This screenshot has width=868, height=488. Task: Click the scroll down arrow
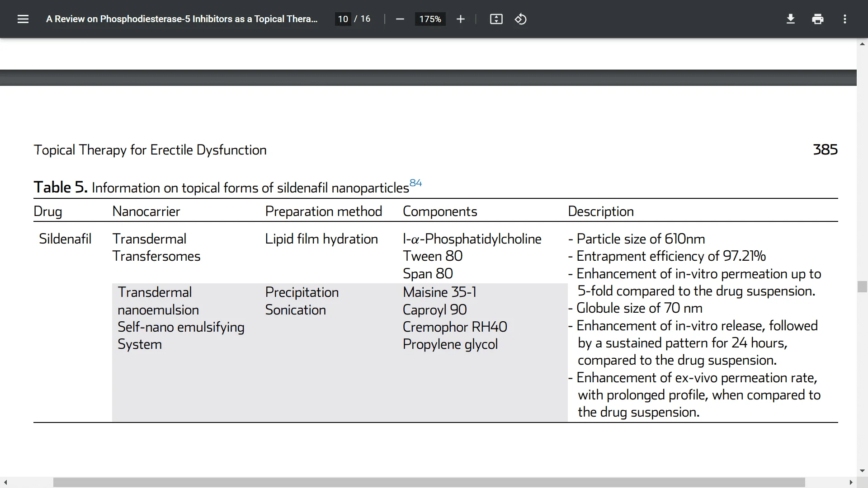point(862,471)
